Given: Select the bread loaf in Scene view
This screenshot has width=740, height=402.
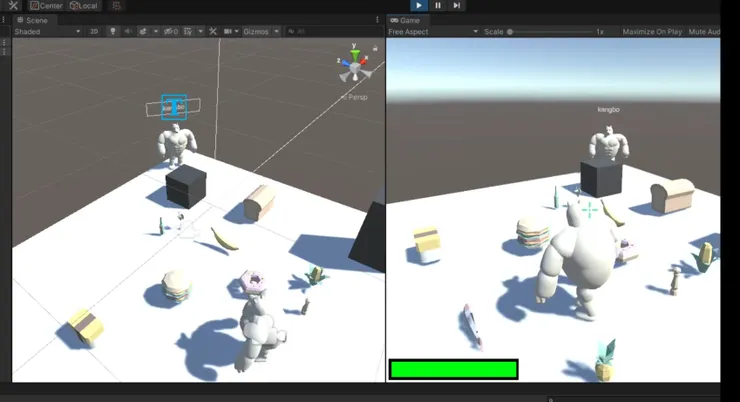Looking at the screenshot, I should tap(260, 202).
